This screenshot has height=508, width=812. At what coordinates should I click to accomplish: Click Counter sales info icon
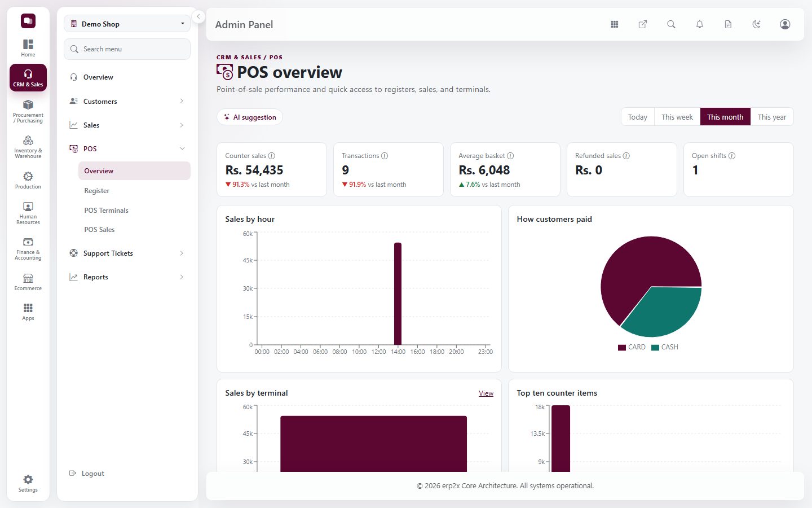pyautogui.click(x=272, y=156)
